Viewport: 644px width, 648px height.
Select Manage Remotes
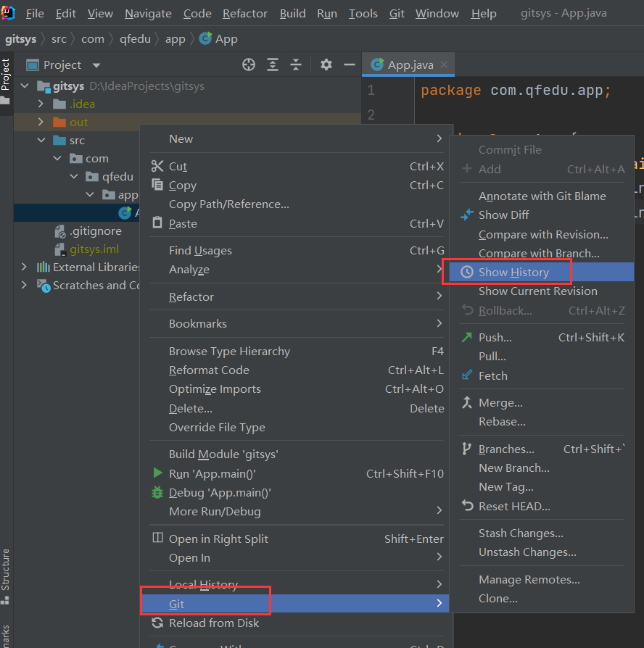tap(542, 579)
